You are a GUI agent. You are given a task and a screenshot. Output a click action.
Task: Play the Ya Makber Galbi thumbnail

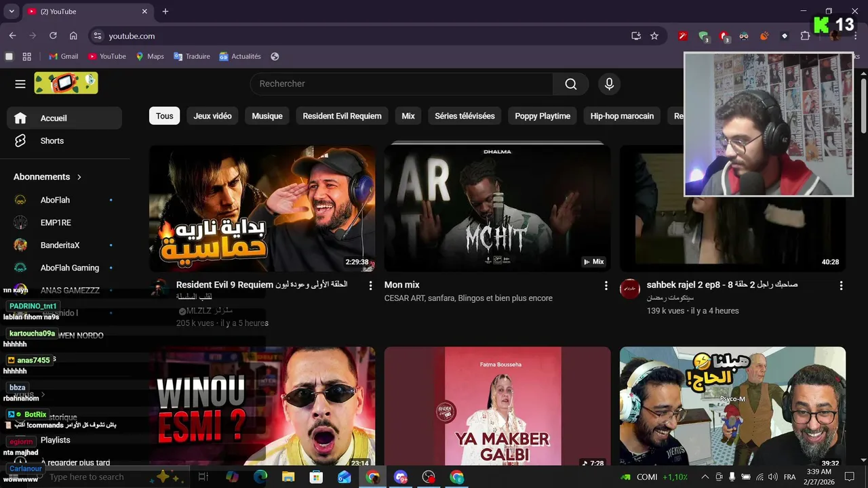(497, 407)
